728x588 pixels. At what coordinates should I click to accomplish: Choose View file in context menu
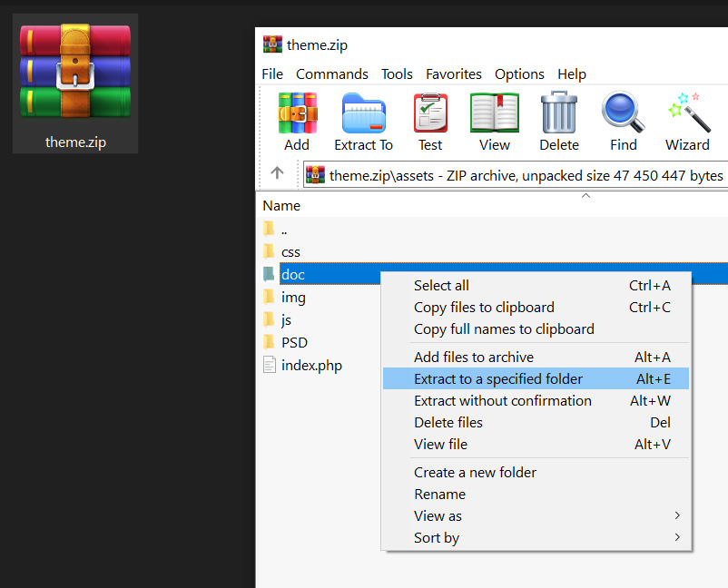click(536, 444)
